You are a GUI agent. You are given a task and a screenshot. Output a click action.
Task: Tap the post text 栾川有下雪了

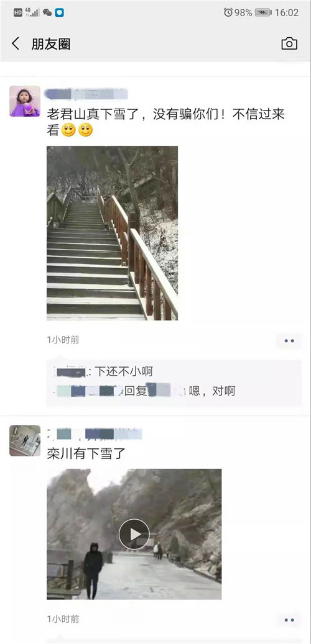coord(86,453)
